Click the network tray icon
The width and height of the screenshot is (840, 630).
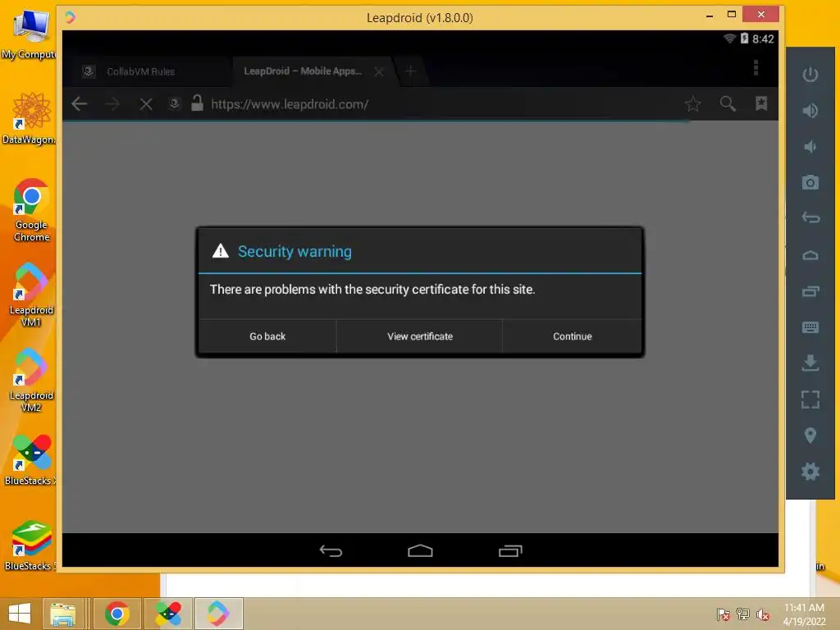point(742,614)
